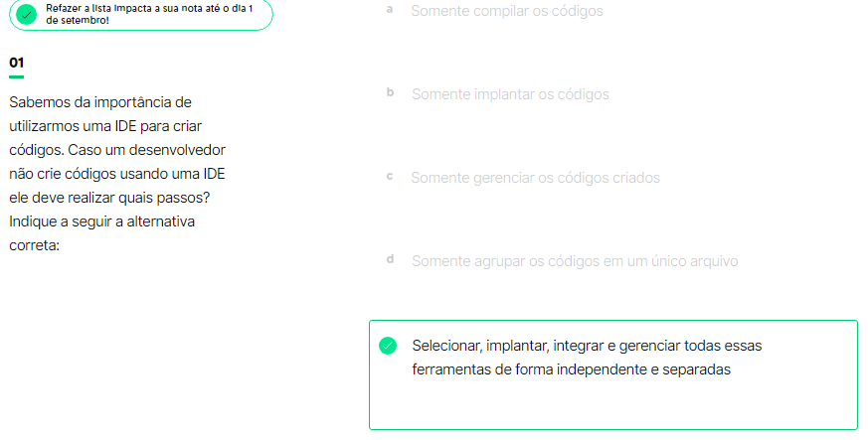Select the letter 'b' option marker

(390, 92)
